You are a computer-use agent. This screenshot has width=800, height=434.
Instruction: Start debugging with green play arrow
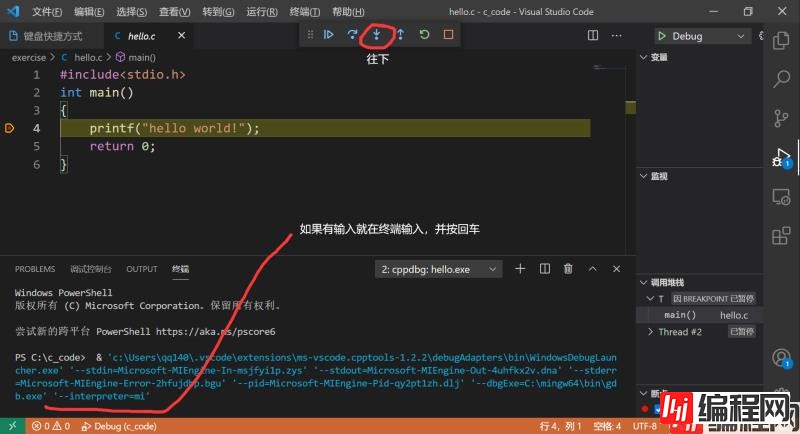click(662, 36)
